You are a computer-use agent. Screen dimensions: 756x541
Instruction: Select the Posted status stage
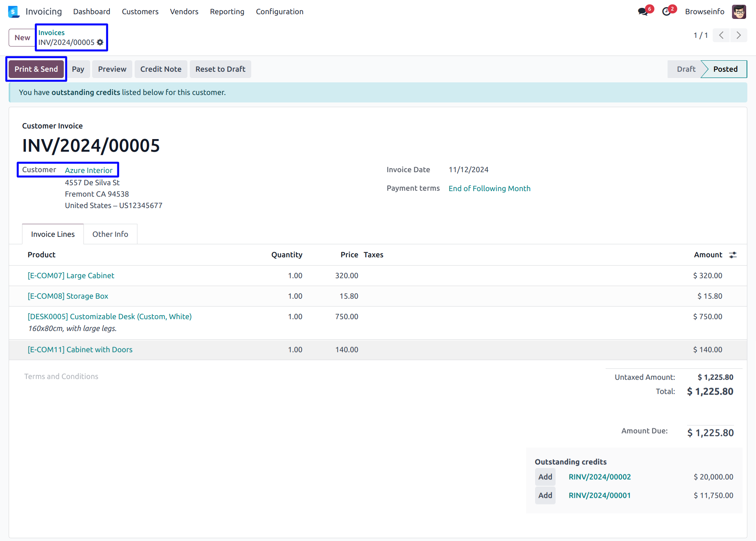click(x=725, y=69)
